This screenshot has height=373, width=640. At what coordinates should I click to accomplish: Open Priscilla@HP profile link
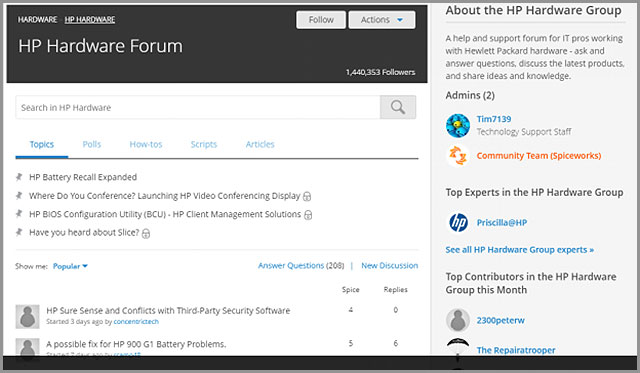(x=502, y=223)
